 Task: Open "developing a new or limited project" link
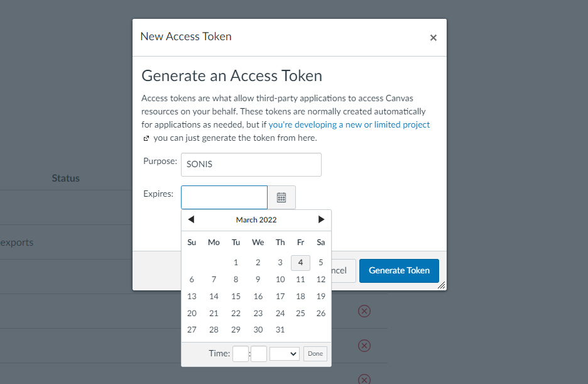pos(349,124)
